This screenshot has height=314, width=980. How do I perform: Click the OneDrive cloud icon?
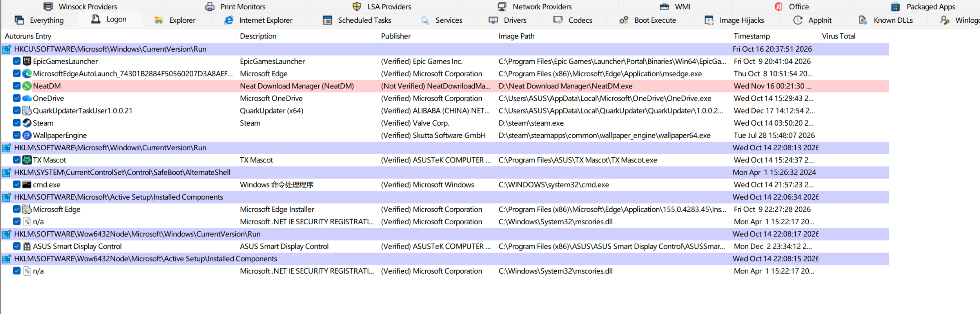pos(27,98)
